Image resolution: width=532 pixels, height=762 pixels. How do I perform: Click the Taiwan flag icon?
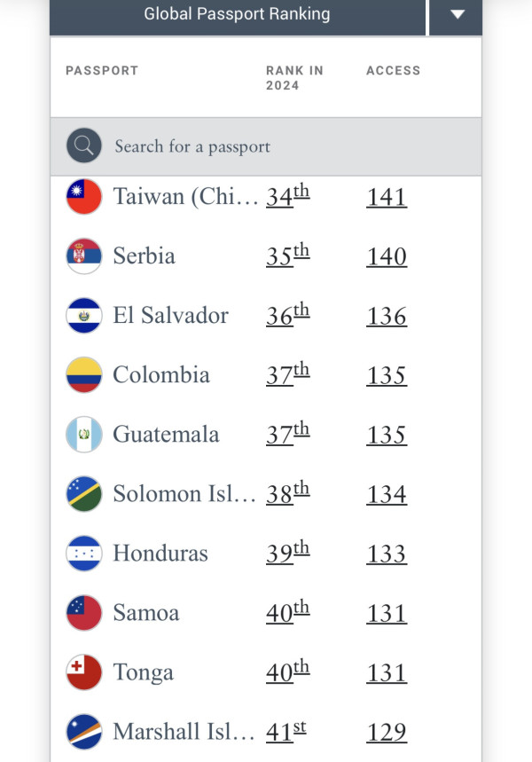[x=84, y=196]
